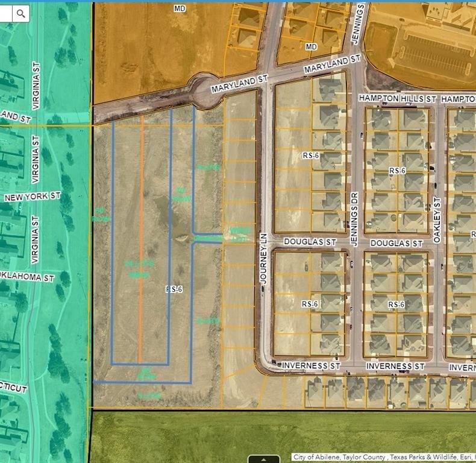Click the magnifying glass search icon

(21, 13)
